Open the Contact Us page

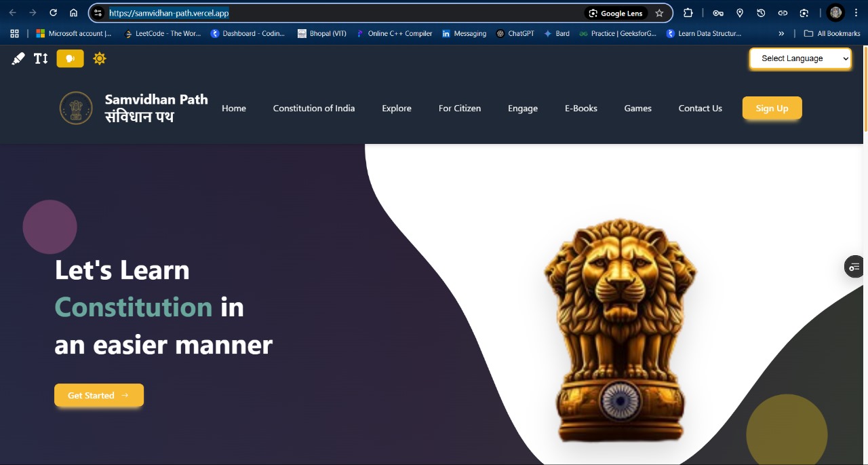(701, 108)
